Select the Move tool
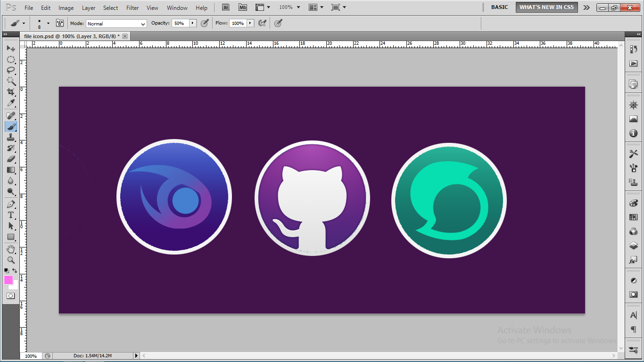Screen dimensions: 644x362 (x=10, y=49)
